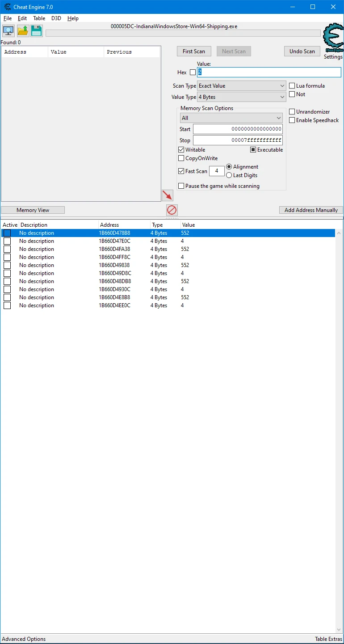Screen dimensions: 344x644
Task: Click the open cheat table folder icon
Action: tap(23, 31)
